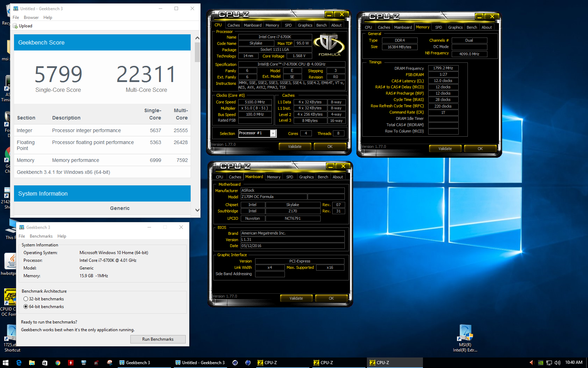Open SPD tab in CPU-Z Memory window
This screenshot has width=588, height=368.
click(438, 27)
